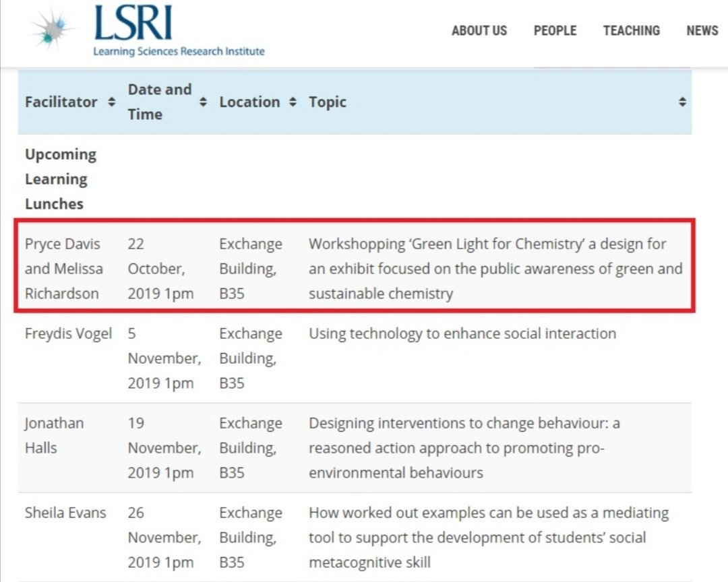The width and height of the screenshot is (728, 582).
Task: Sort table by Date and Time arrows
Action: coord(203,102)
